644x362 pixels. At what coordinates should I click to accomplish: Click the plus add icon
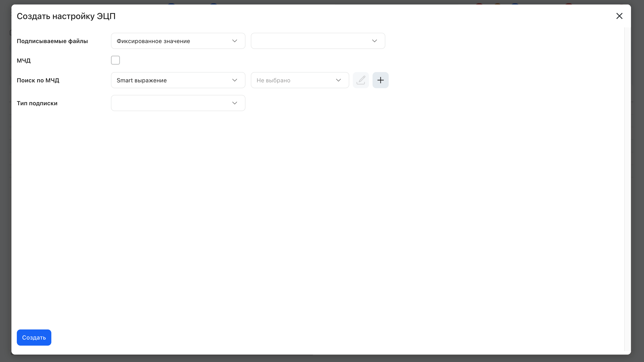(380, 80)
